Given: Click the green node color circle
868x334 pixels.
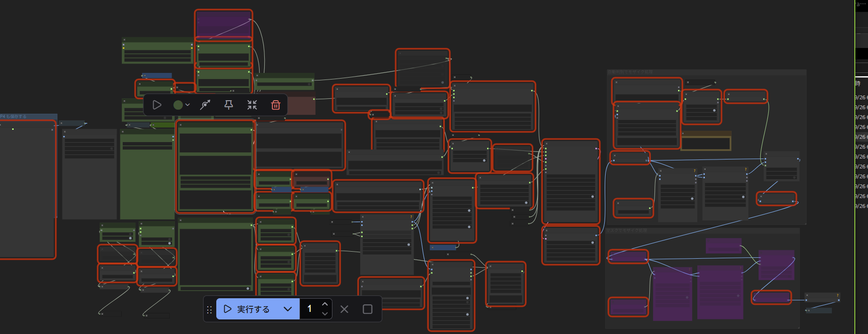Looking at the screenshot, I should click(178, 105).
